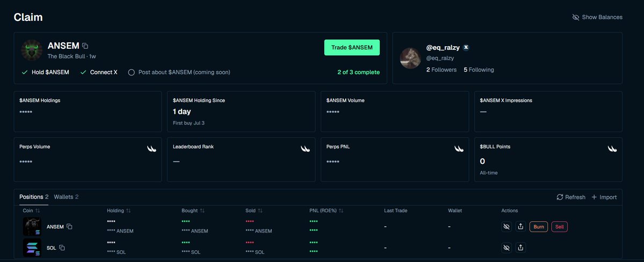Sort by the Holding column
This screenshot has height=262, width=644.
pos(119,210)
